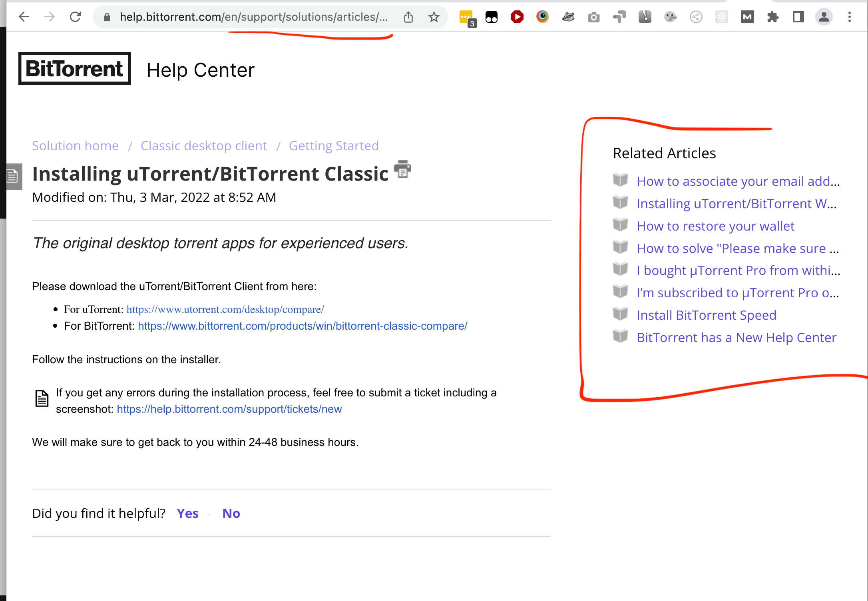
Task: Open the user profile avatar
Action: click(x=824, y=17)
